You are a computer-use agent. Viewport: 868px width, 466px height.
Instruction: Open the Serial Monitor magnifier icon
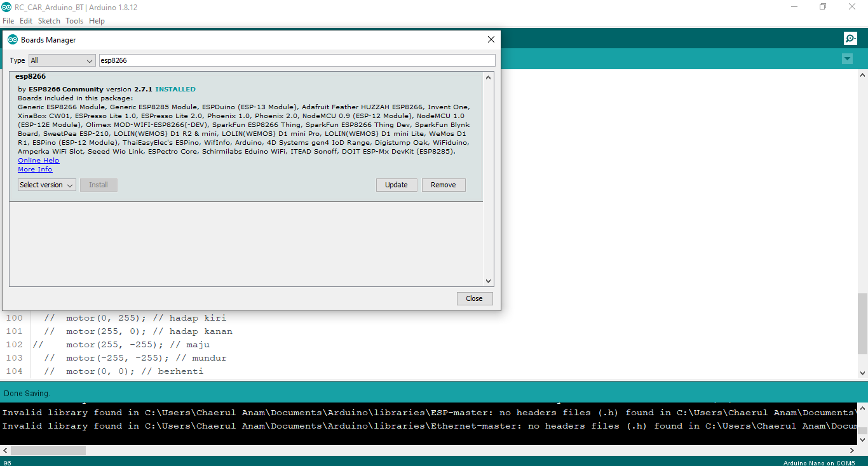[x=850, y=39]
